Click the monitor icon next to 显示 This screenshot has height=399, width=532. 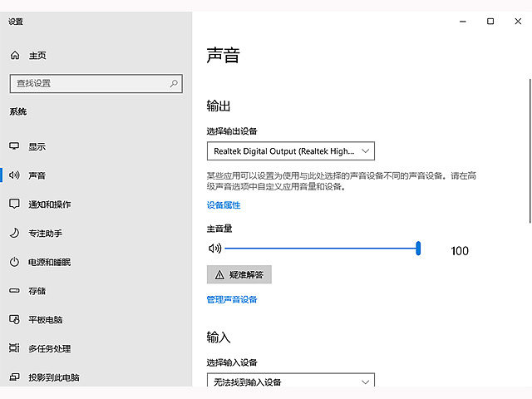[14, 146]
